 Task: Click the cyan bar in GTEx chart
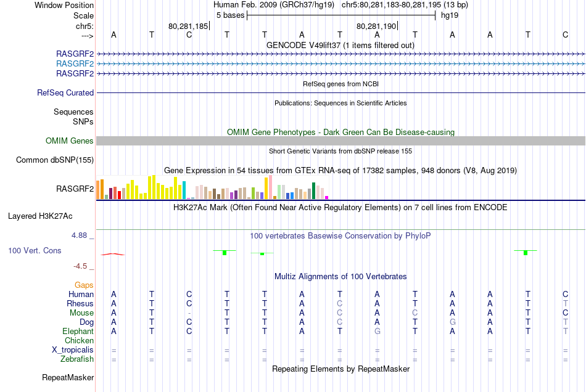(184, 190)
